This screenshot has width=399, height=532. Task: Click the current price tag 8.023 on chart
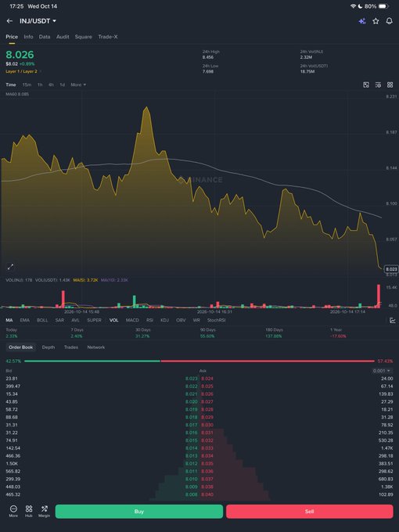pyautogui.click(x=391, y=269)
